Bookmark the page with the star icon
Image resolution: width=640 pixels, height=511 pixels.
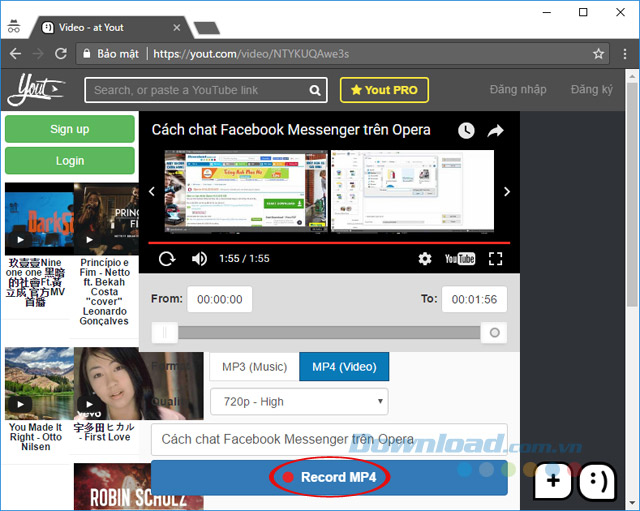598,53
